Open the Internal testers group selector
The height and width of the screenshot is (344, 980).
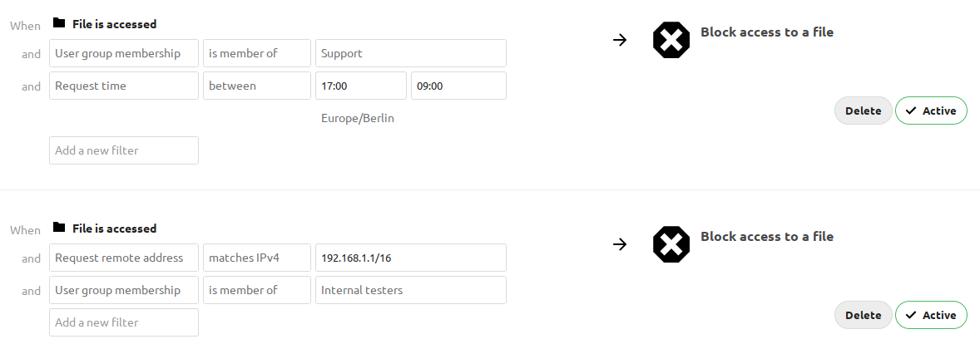(x=411, y=290)
